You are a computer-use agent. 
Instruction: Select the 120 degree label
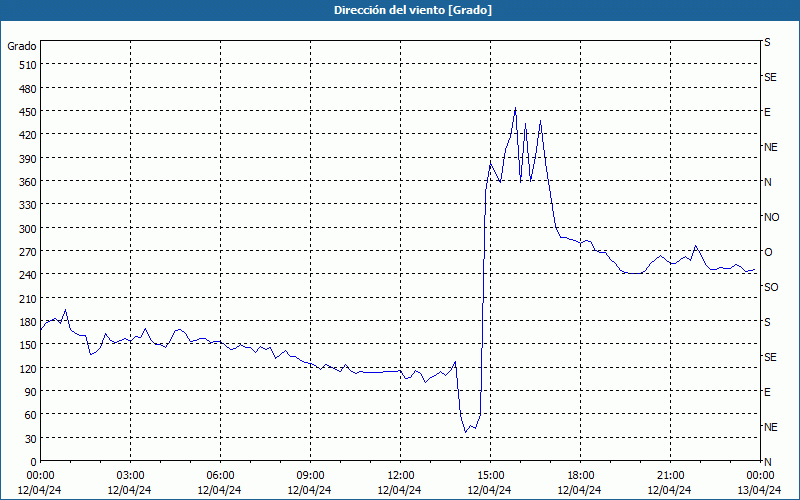click(x=28, y=368)
